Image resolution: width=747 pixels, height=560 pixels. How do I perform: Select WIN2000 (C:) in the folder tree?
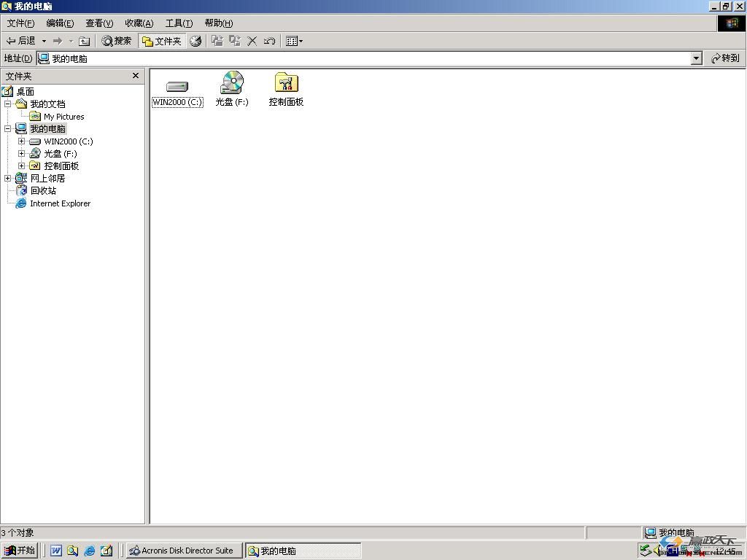(68, 141)
